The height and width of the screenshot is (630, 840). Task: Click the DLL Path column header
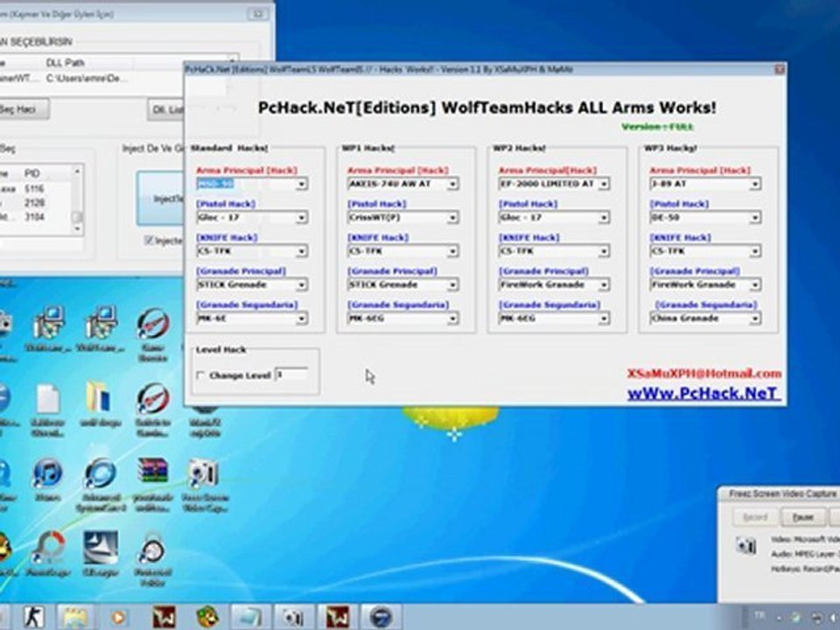65,63
